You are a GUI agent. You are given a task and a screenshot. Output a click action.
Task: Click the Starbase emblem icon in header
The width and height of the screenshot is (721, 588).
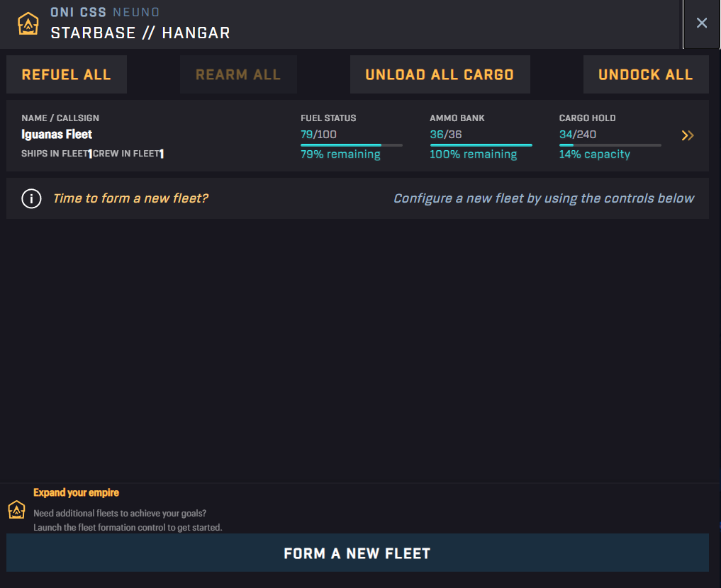tap(28, 23)
